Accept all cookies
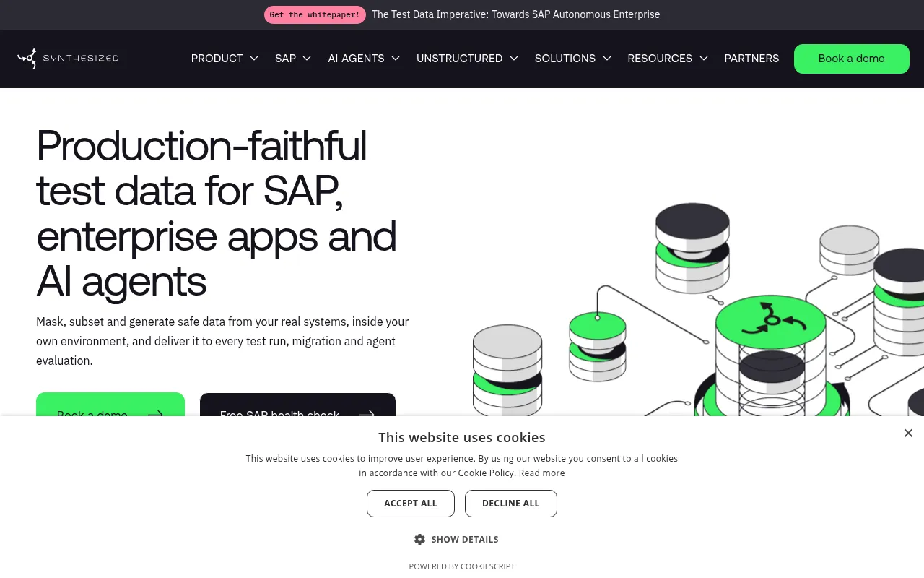This screenshot has height=578, width=924. coord(411,504)
